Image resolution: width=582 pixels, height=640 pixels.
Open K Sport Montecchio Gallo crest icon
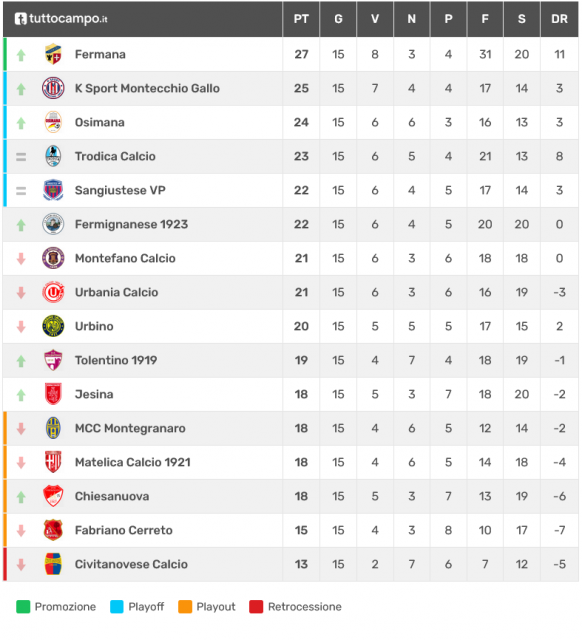[53, 88]
